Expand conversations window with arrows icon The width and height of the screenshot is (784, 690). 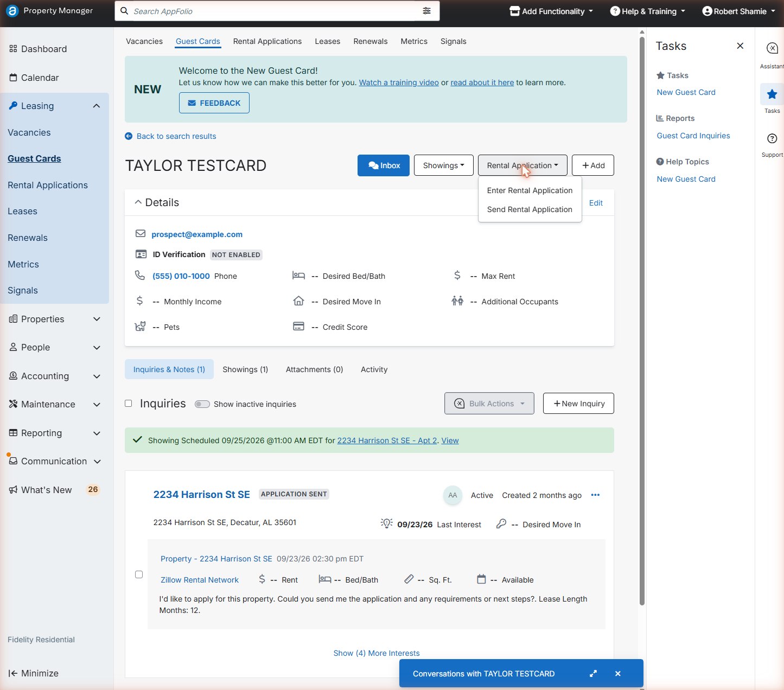pos(593,674)
